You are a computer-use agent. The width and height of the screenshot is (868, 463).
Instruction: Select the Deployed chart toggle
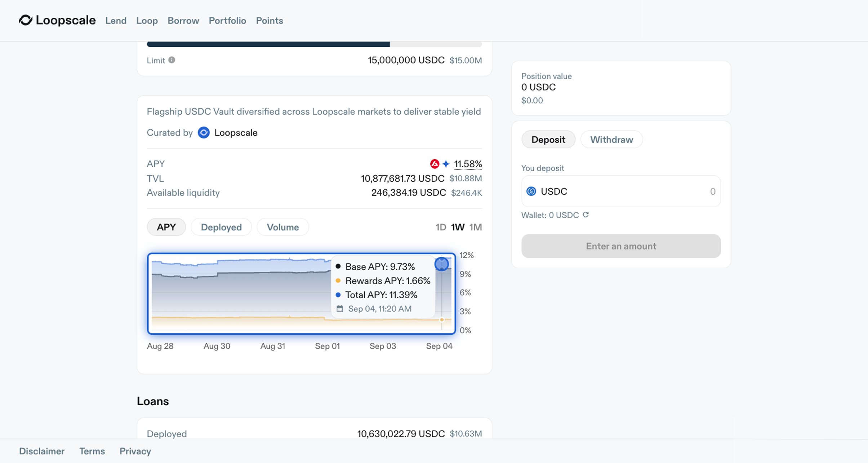221,227
